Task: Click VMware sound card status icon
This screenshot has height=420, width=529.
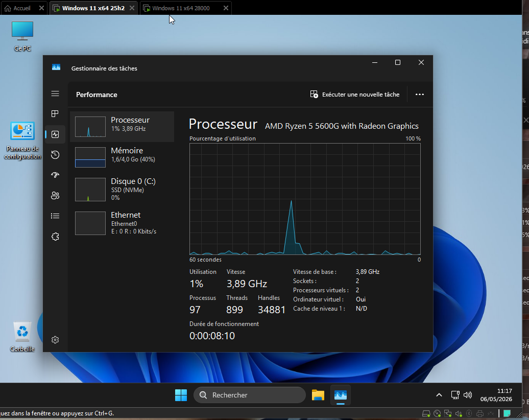Action: coord(459,413)
